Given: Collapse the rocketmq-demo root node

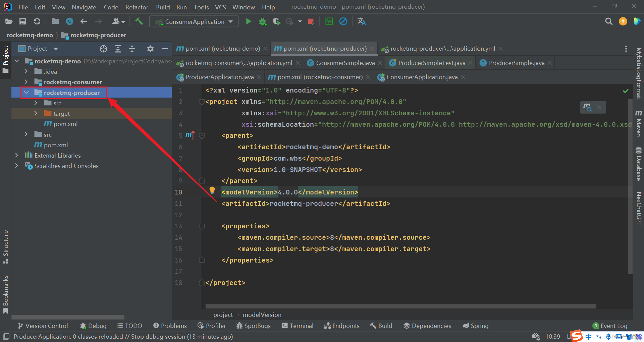Looking at the screenshot, I should click(x=17, y=61).
